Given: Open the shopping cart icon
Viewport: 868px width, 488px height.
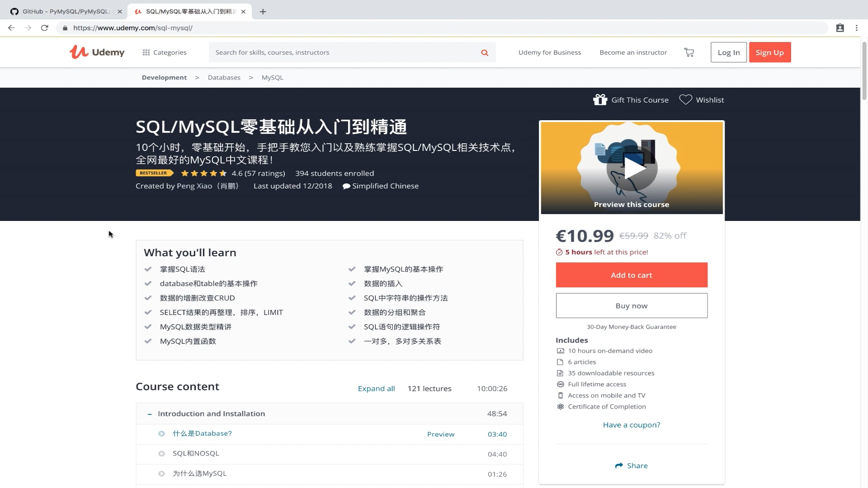Looking at the screenshot, I should click(x=689, y=52).
